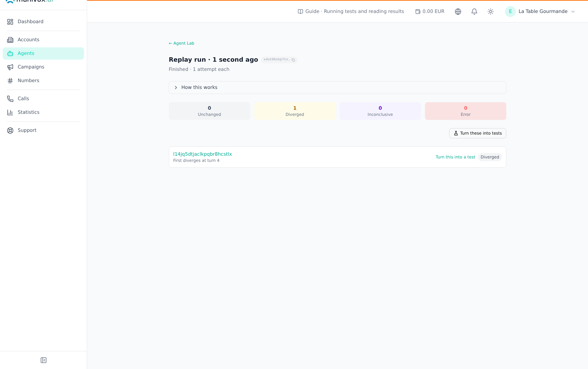The image size is (588, 369).
Task: Select the Inconclusive count card
Action: (x=380, y=111)
